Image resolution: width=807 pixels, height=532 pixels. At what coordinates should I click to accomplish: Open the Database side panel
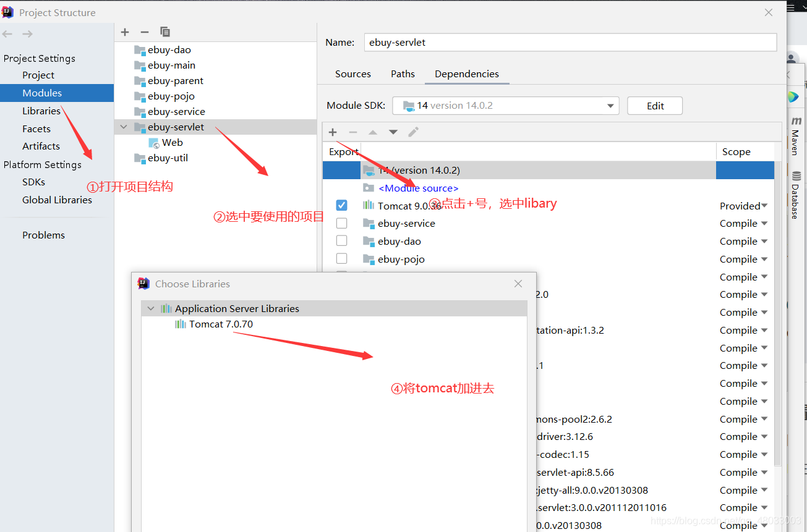click(796, 195)
